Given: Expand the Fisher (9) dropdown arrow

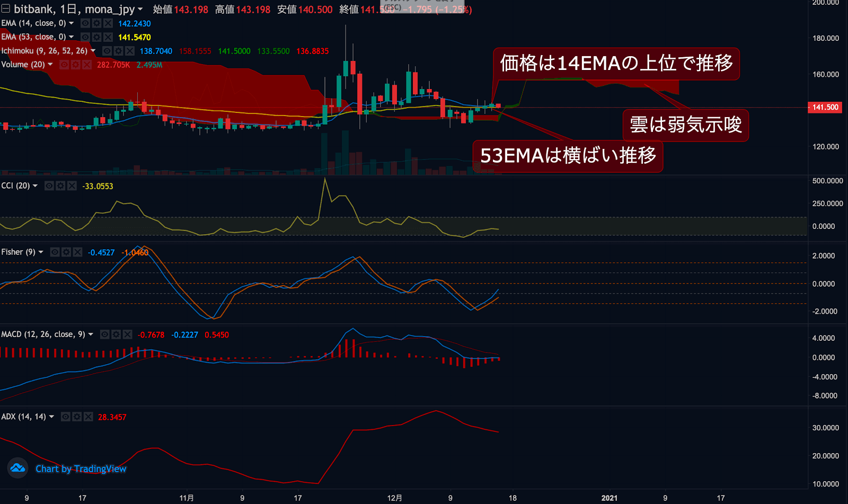Looking at the screenshot, I should pyautogui.click(x=41, y=252).
